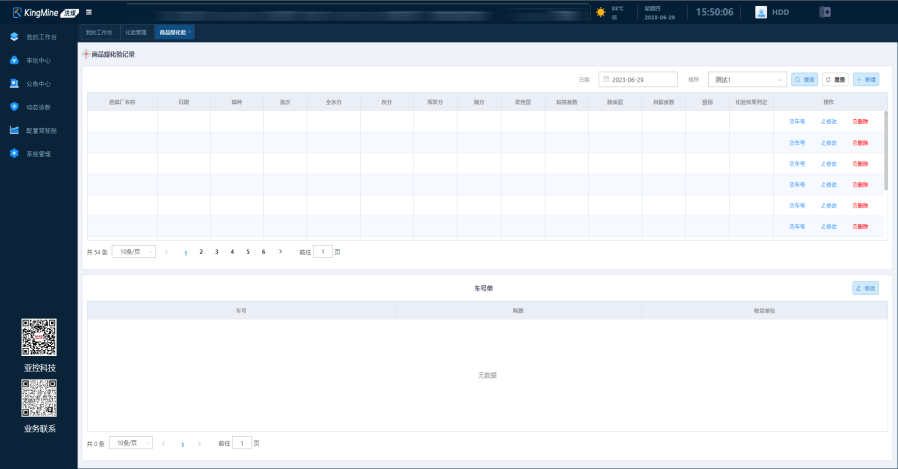Click the 发热量 column header
898x469 pixels.
coord(523,102)
